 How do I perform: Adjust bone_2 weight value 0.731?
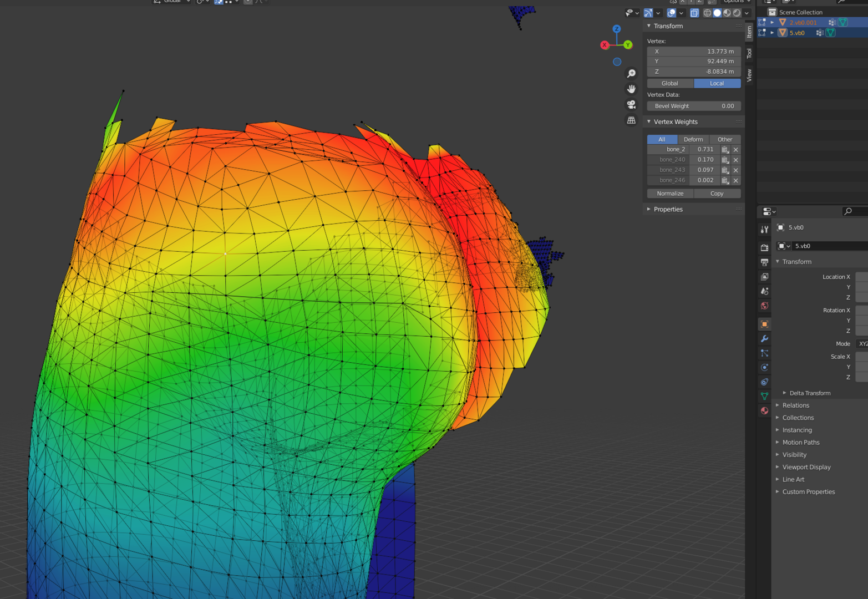(705, 149)
